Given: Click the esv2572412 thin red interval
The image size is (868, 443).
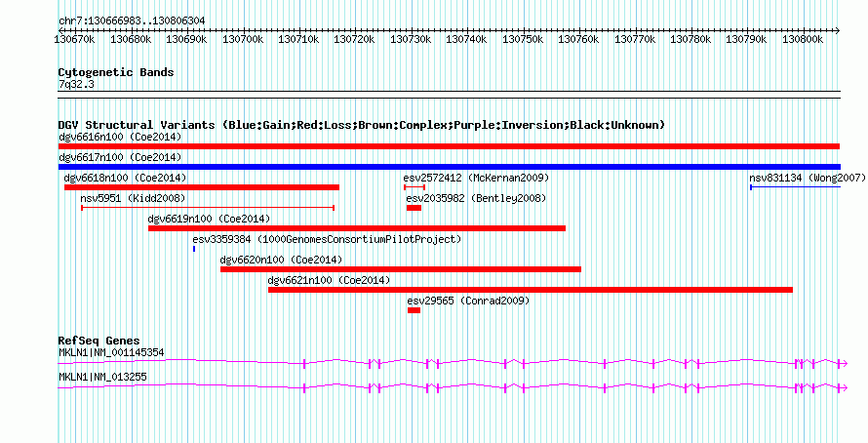Looking at the screenshot, I should point(414,187).
